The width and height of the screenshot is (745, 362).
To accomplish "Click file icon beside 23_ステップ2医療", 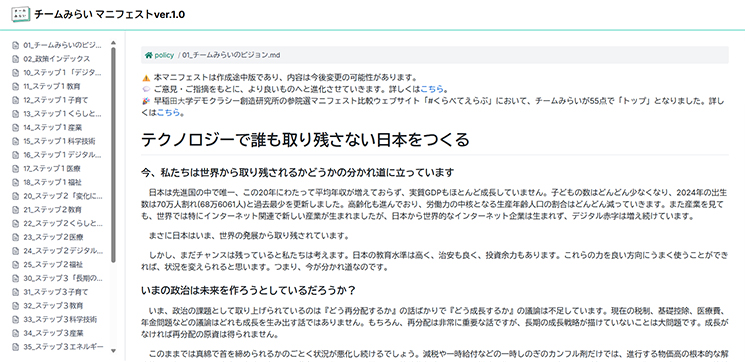I will [x=15, y=237].
